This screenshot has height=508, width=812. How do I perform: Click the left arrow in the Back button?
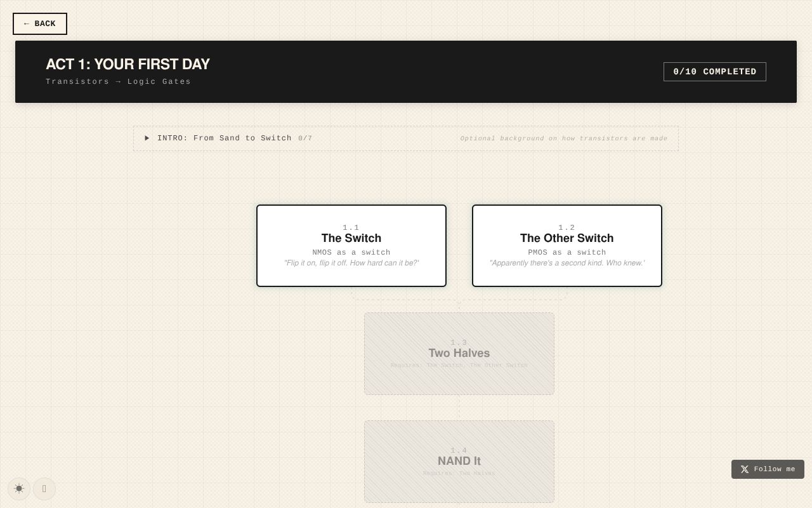27,24
